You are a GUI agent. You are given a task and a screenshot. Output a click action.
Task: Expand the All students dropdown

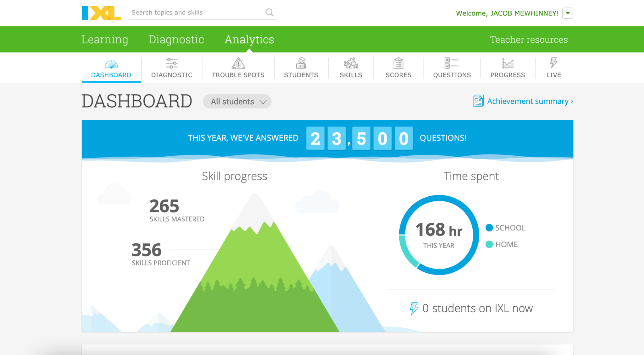[237, 101]
